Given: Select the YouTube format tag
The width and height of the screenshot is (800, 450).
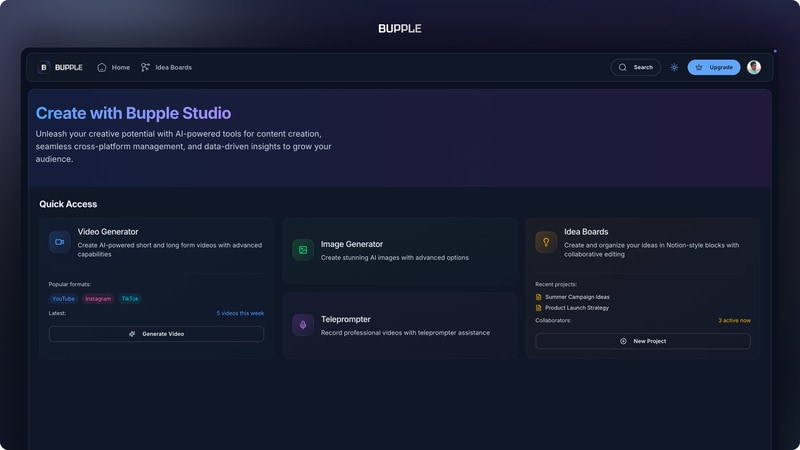Looking at the screenshot, I should tap(64, 299).
